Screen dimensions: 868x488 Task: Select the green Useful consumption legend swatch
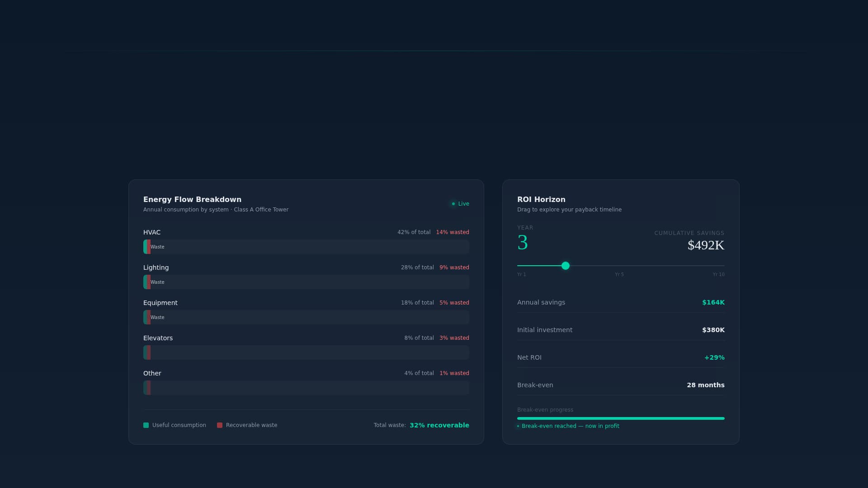coord(146,425)
